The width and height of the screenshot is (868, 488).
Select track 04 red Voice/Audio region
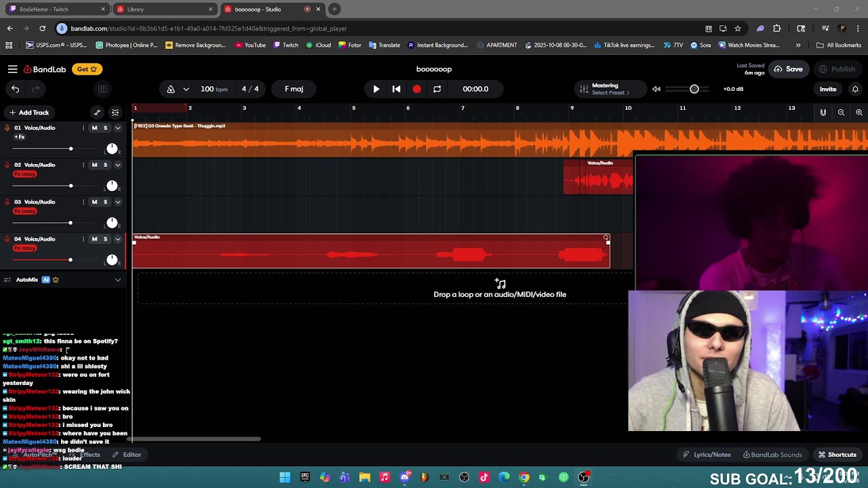click(371, 251)
